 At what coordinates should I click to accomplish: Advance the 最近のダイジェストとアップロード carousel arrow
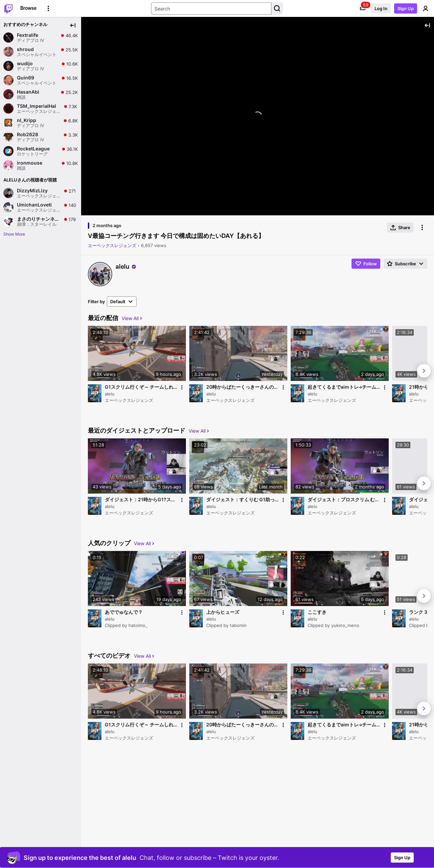point(424,483)
